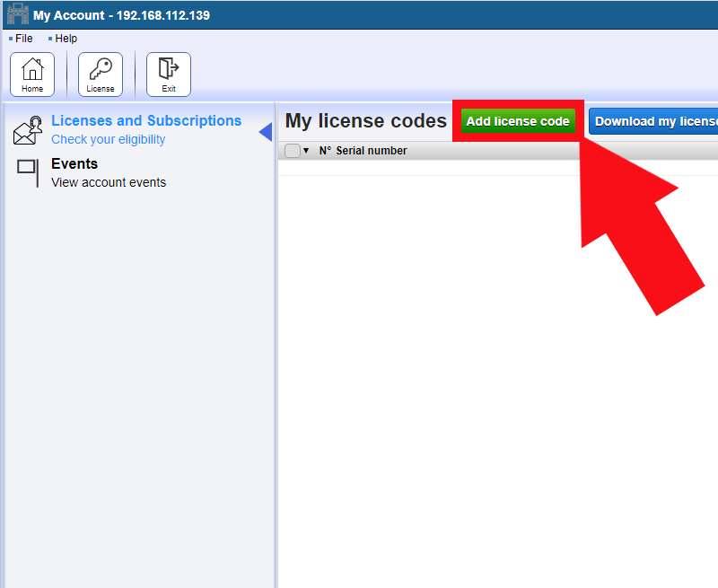Click the Add license code button
718x588 pixels.
[x=518, y=121]
